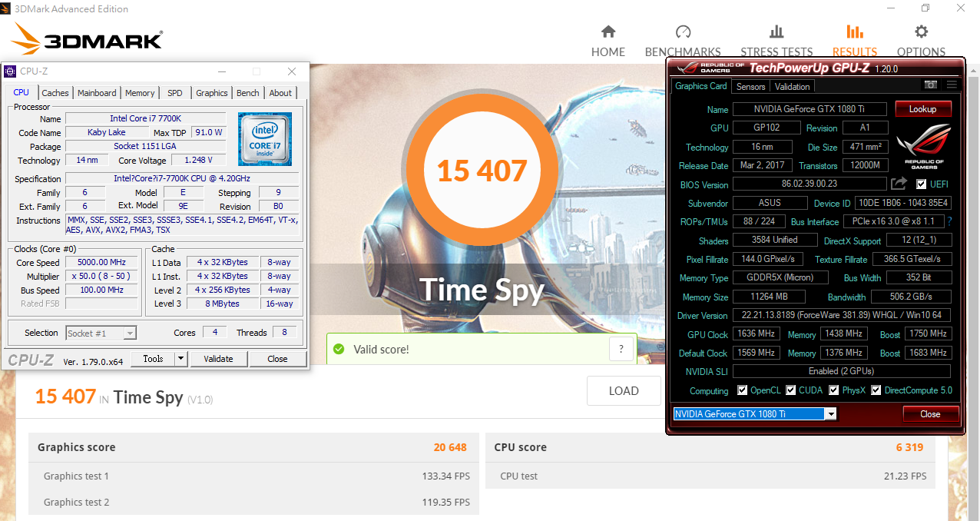The width and height of the screenshot is (980, 521).
Task: Click the GPU-Z Close button
Action: pyautogui.click(x=930, y=414)
